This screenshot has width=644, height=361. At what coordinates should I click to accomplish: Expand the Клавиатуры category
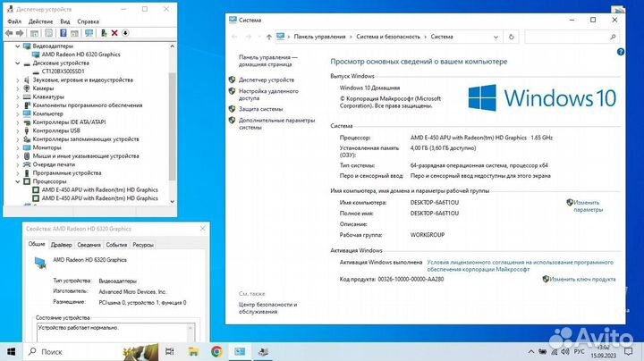pos(18,97)
